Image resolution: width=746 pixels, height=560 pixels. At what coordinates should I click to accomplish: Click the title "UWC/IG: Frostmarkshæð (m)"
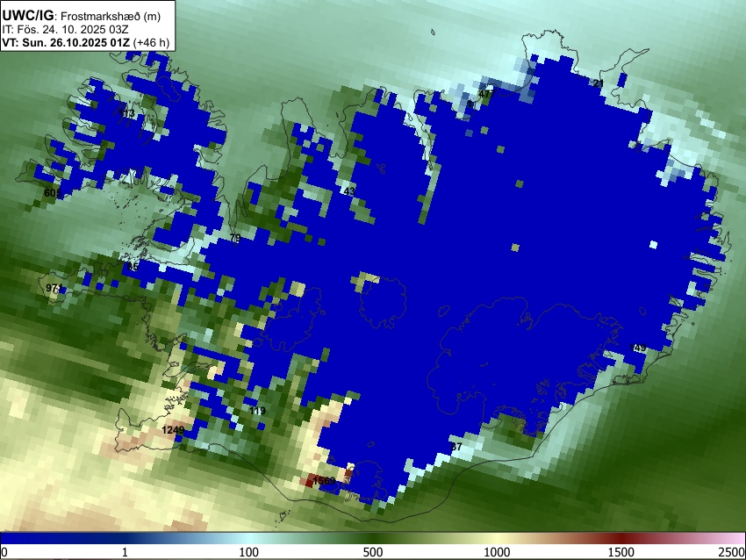pyautogui.click(x=82, y=16)
